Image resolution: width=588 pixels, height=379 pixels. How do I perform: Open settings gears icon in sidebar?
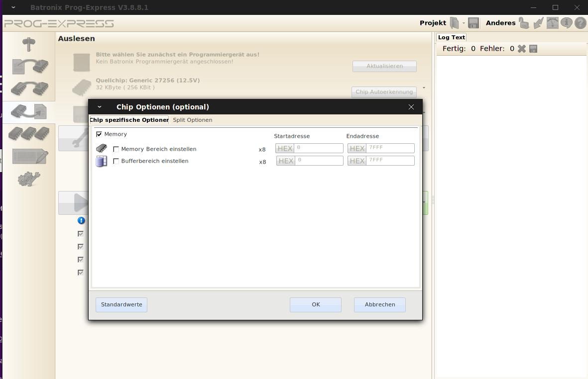coord(29,179)
